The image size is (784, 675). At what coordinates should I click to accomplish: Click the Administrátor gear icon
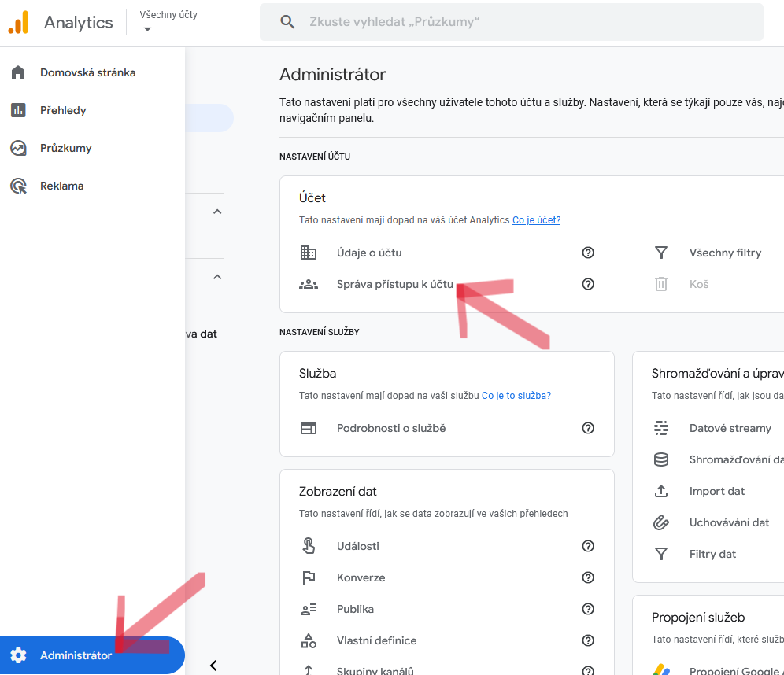[18, 655]
